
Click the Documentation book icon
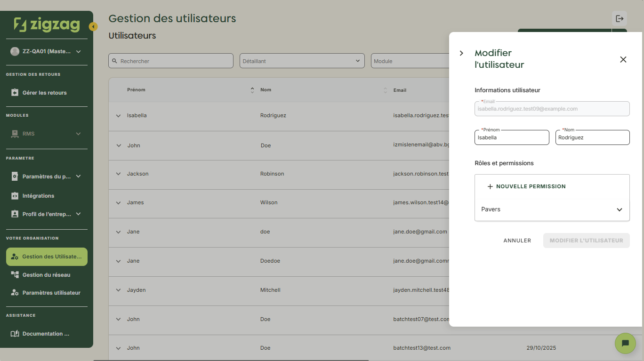coord(15,334)
